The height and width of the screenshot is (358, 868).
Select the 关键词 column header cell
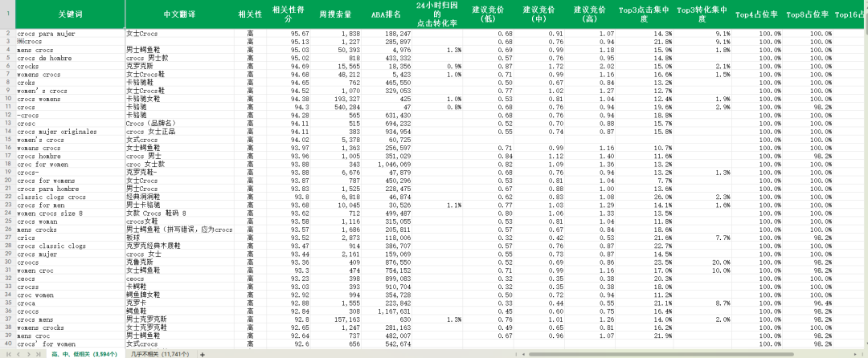[x=69, y=15]
